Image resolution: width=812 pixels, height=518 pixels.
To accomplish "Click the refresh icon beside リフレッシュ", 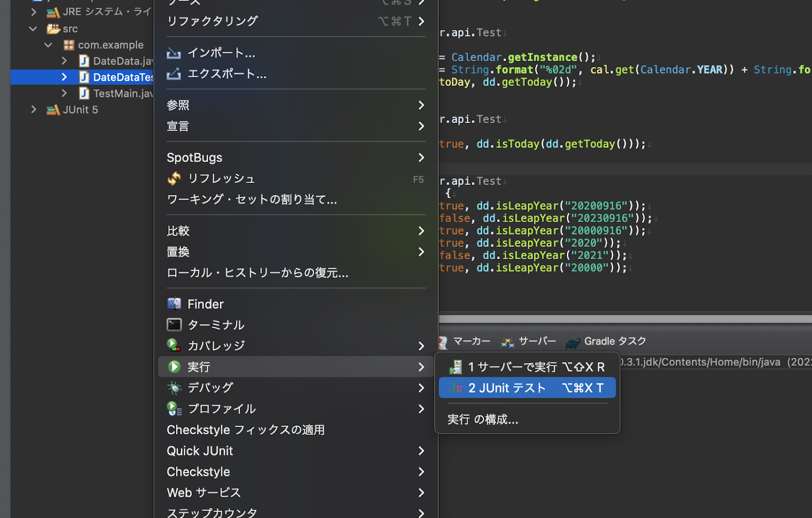I will (174, 178).
